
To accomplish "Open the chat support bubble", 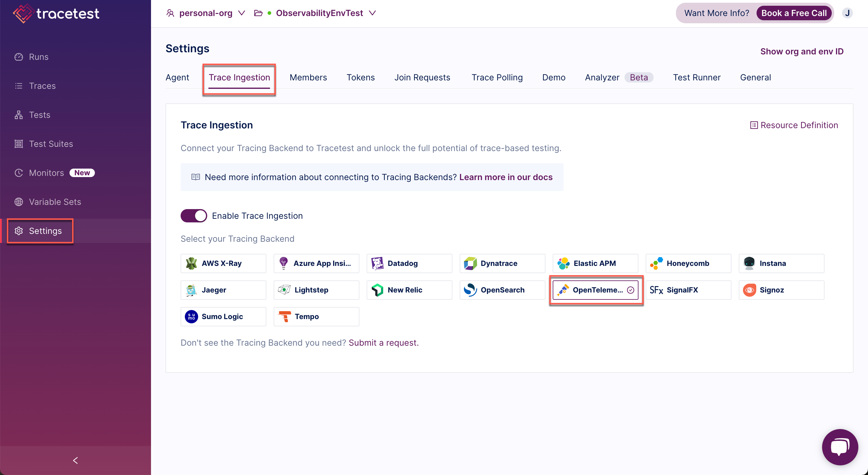I will (840, 447).
